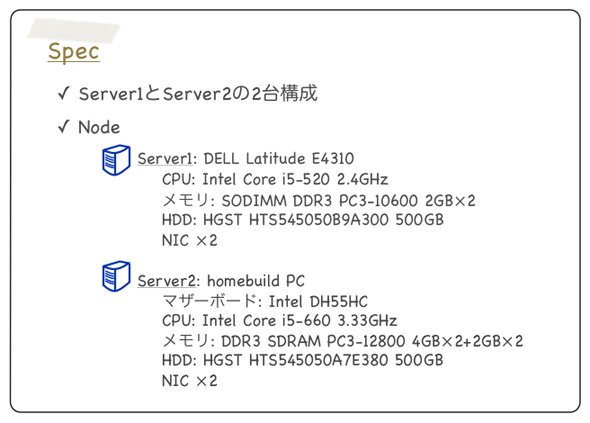Select the Node bullet text
Image resolution: width=590 pixels, height=423 pixels.
click(x=99, y=127)
